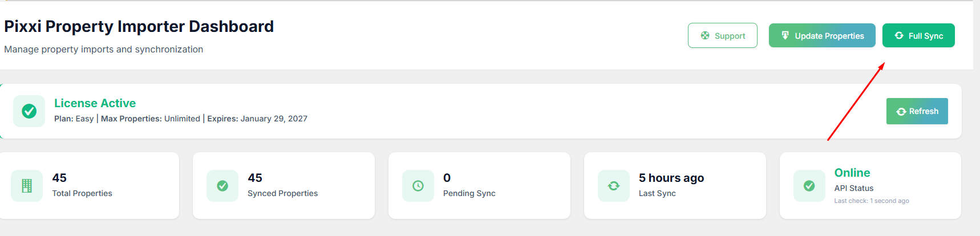
Task: Click the refresh arrows icon in Refresh button
Action: pyautogui.click(x=901, y=112)
